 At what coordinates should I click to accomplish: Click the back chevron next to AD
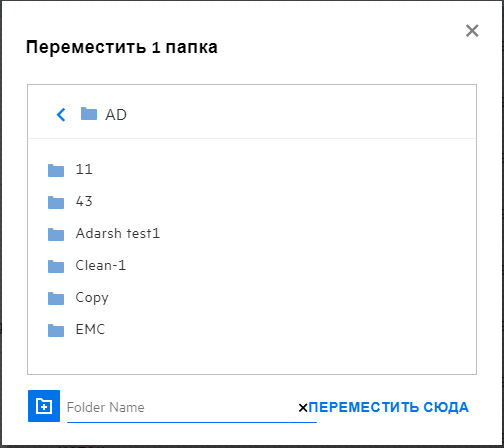[61, 115]
